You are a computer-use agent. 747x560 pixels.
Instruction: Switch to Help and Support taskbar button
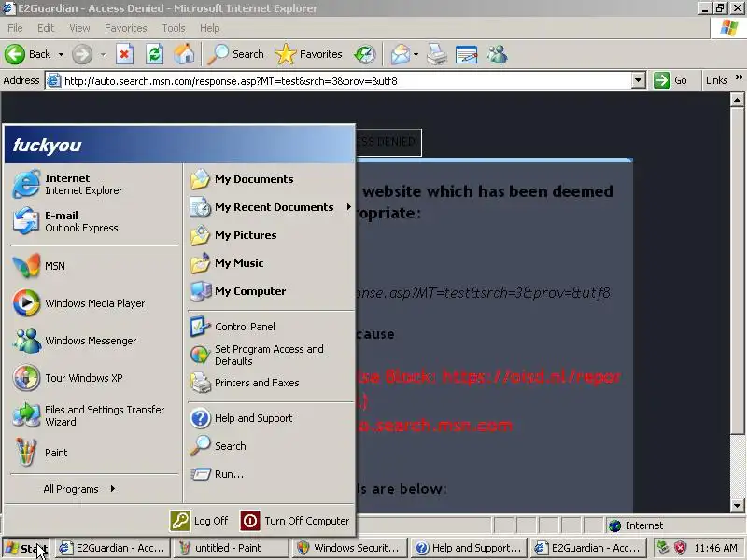[470, 548]
